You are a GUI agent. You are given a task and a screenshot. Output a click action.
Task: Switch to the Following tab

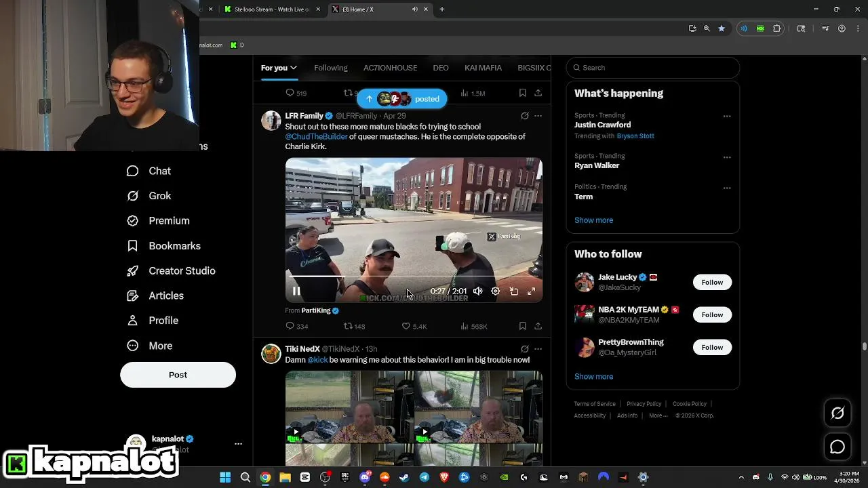point(330,68)
